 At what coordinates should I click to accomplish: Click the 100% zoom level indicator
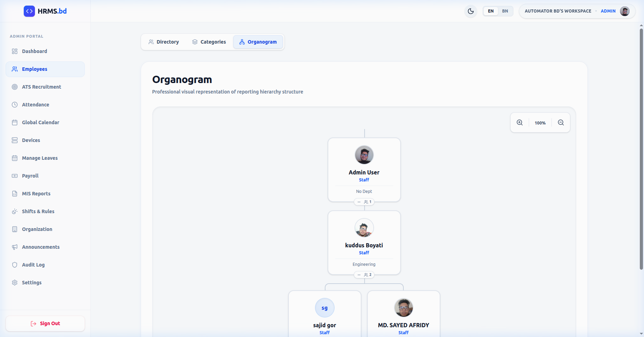540,123
